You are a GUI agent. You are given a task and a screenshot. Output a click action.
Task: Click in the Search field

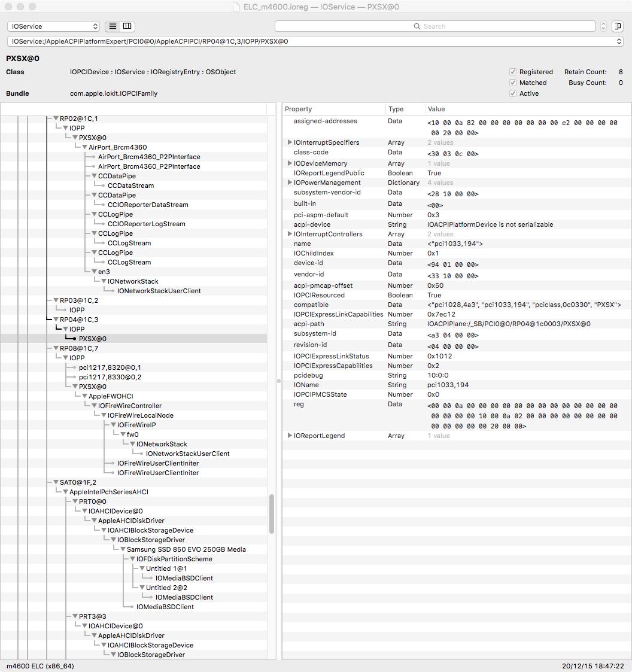pyautogui.click(x=434, y=26)
